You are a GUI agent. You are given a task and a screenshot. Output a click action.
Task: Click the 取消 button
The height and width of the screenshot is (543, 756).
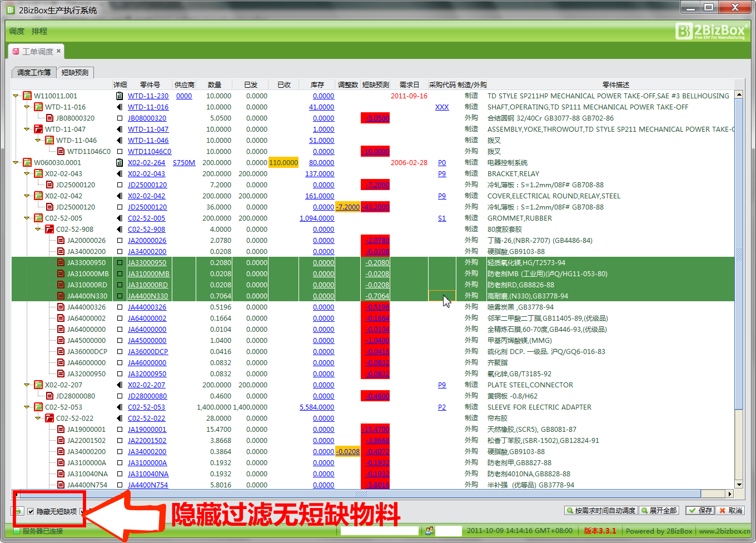click(731, 510)
